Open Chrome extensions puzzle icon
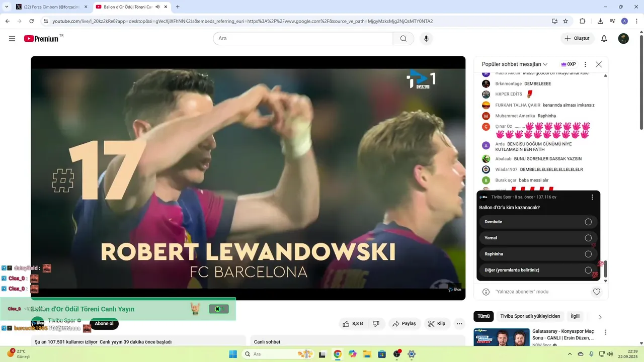The image size is (644, 362). pyautogui.click(x=583, y=21)
